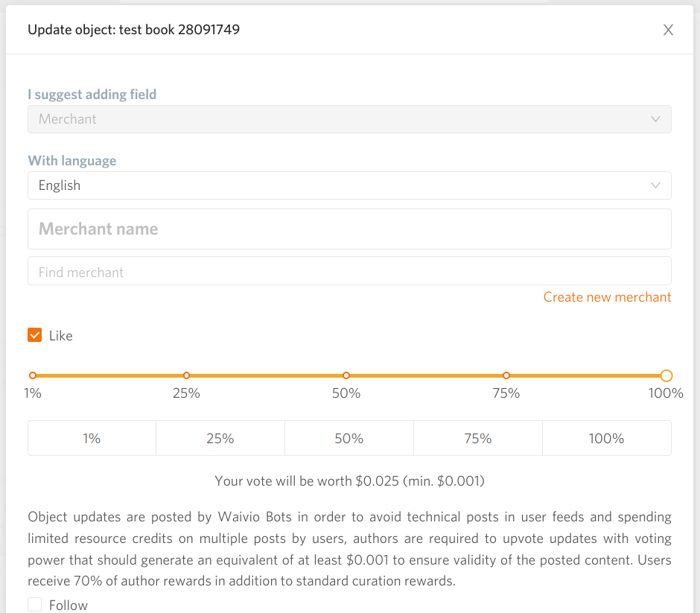Image resolution: width=700 pixels, height=613 pixels.
Task: Choose the 50% vote button
Action: click(349, 438)
